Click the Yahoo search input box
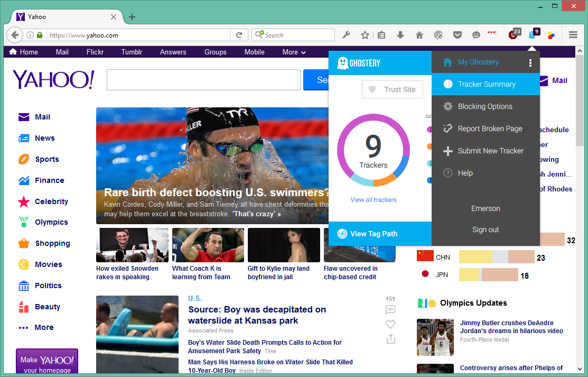Viewport: 588px width, 377px height. pos(203,80)
